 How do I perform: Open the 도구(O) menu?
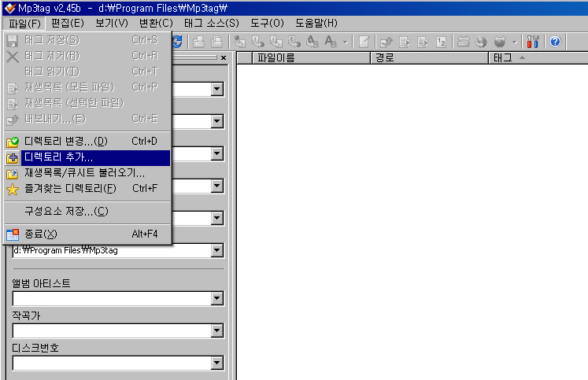point(267,24)
